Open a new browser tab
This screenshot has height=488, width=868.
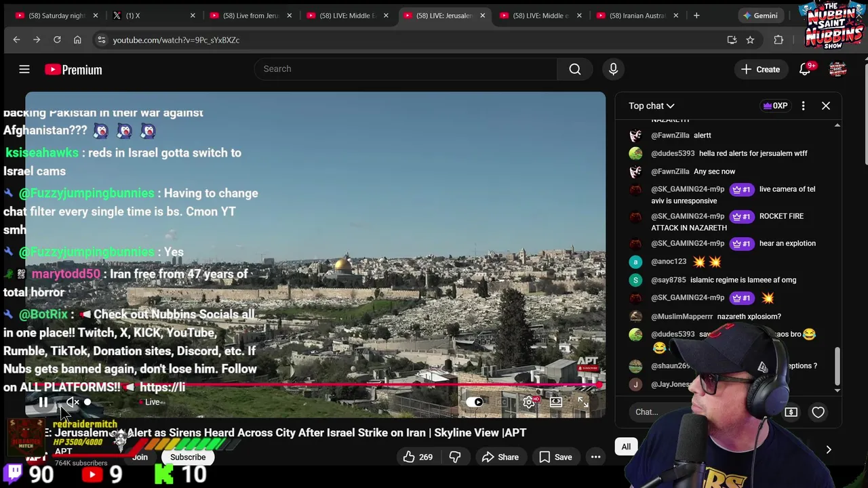696,15
